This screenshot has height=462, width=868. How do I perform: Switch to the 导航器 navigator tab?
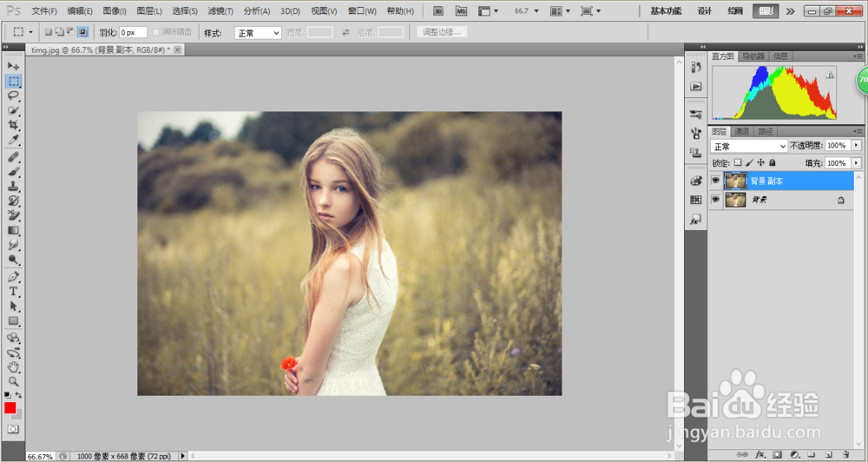[753, 56]
